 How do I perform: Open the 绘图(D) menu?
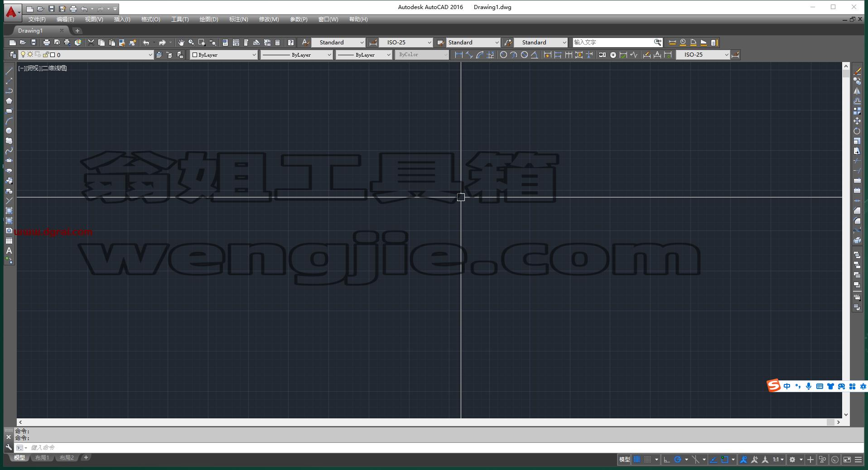(209, 19)
